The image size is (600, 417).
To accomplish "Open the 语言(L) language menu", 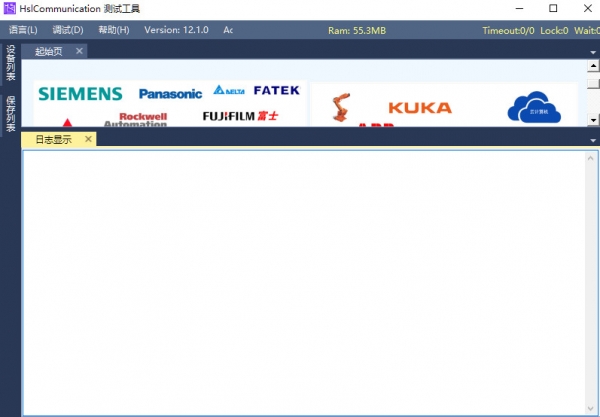I will (23, 30).
